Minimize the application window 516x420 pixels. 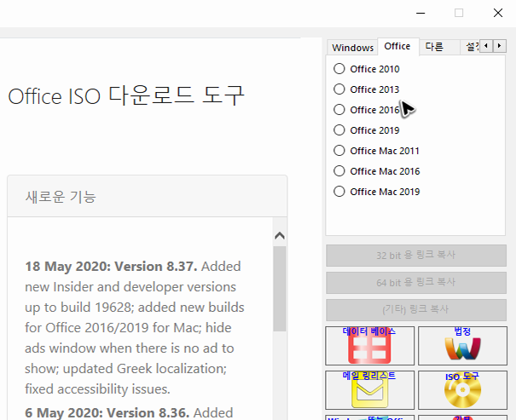[420, 13]
